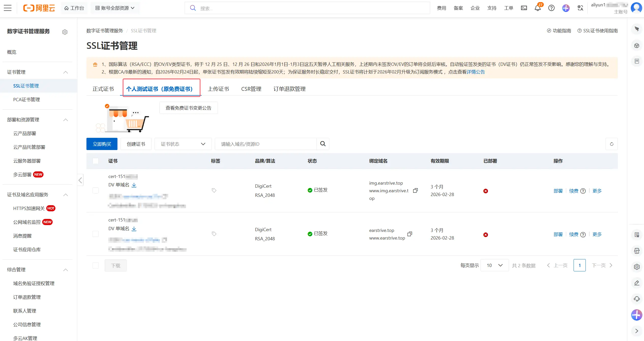Open the 详情公告 announcement link
Image resolution: width=644 pixels, height=341 pixels.
click(476, 72)
